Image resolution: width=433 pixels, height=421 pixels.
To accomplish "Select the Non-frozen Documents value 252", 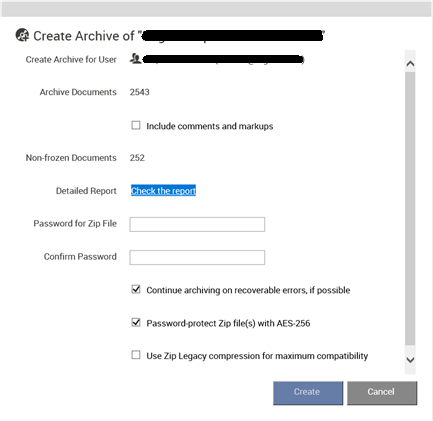I will (137, 158).
